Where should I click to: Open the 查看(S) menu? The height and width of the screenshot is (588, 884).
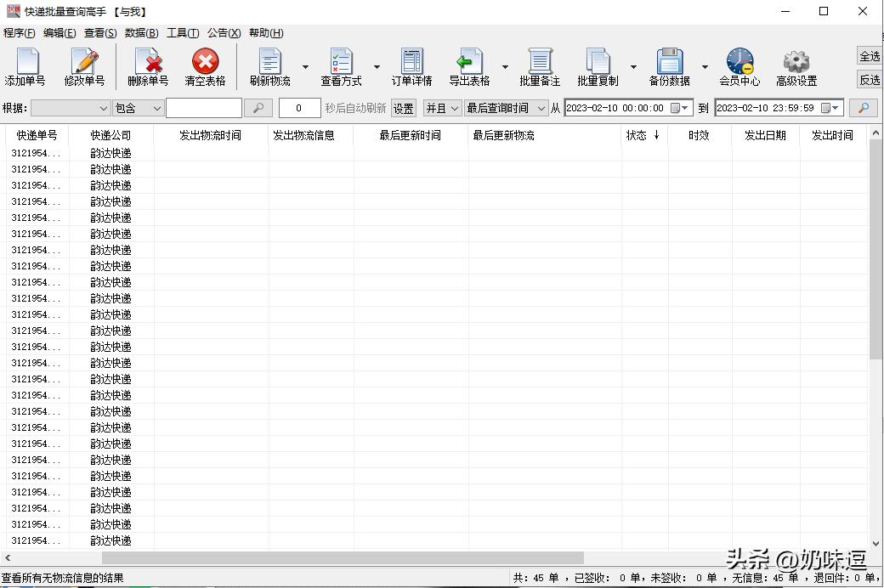pyautogui.click(x=100, y=32)
